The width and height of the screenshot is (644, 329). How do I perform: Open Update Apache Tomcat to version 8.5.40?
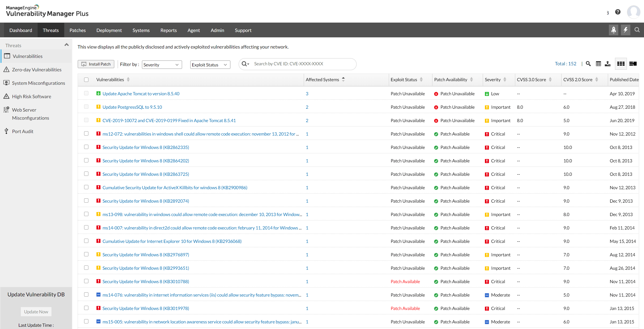pos(141,94)
